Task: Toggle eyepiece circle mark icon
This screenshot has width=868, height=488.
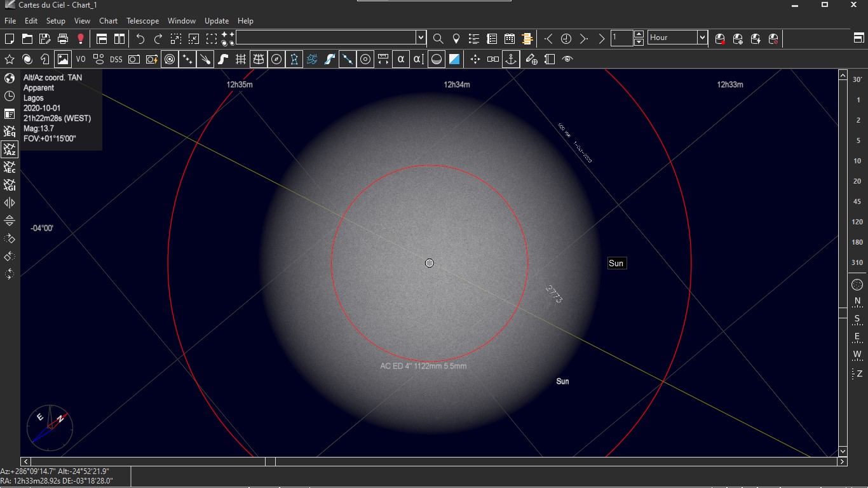Action: pyautogui.click(x=365, y=59)
